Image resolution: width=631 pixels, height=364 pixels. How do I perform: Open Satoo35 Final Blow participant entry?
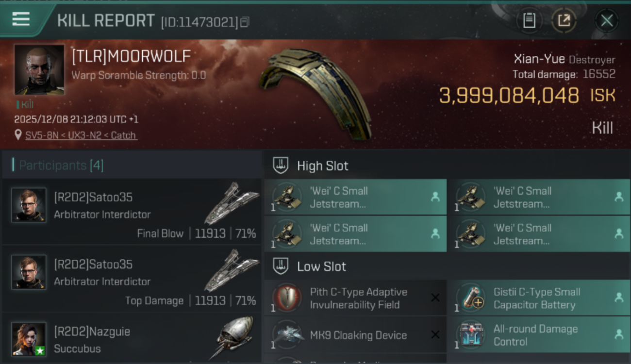coord(131,211)
